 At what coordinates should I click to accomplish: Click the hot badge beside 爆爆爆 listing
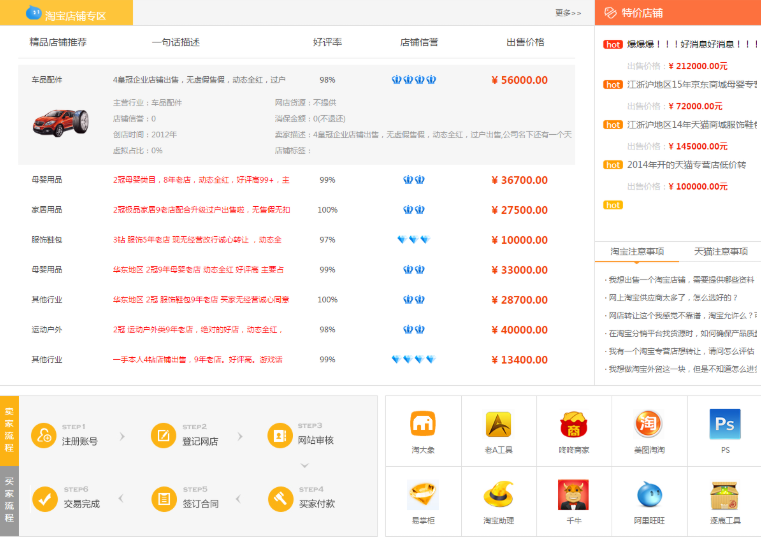coord(612,45)
